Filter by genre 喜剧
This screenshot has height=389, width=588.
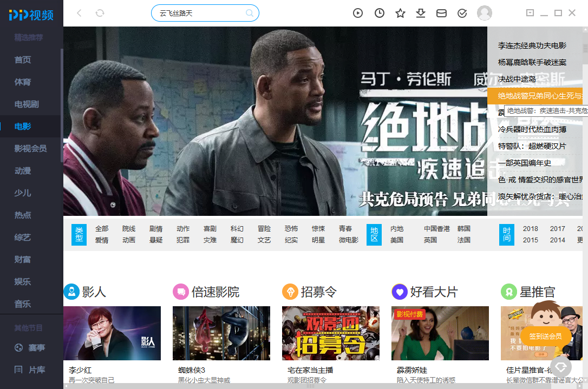[210, 229]
